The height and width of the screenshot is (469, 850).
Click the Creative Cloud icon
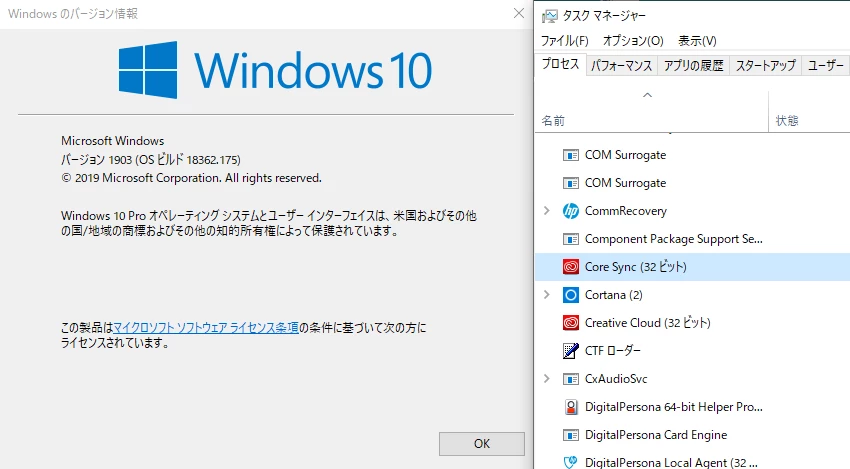pos(570,323)
